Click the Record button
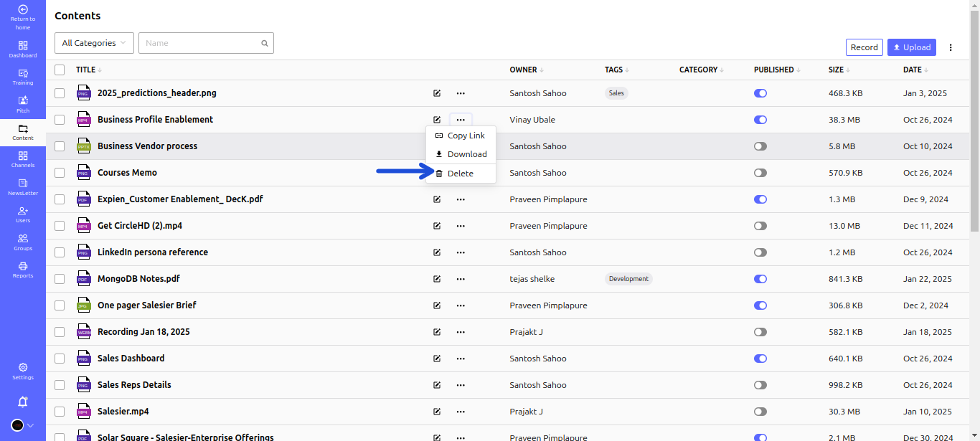 tap(864, 47)
